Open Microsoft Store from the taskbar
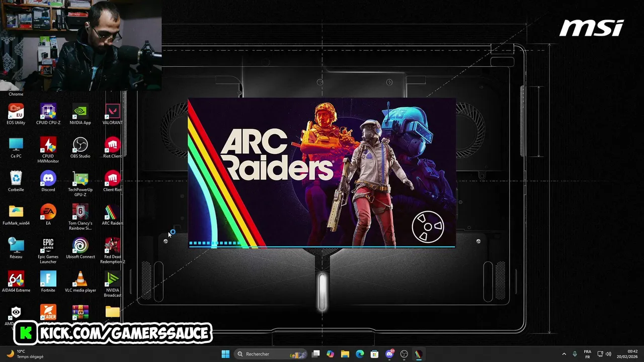The height and width of the screenshot is (362, 644). click(374, 354)
